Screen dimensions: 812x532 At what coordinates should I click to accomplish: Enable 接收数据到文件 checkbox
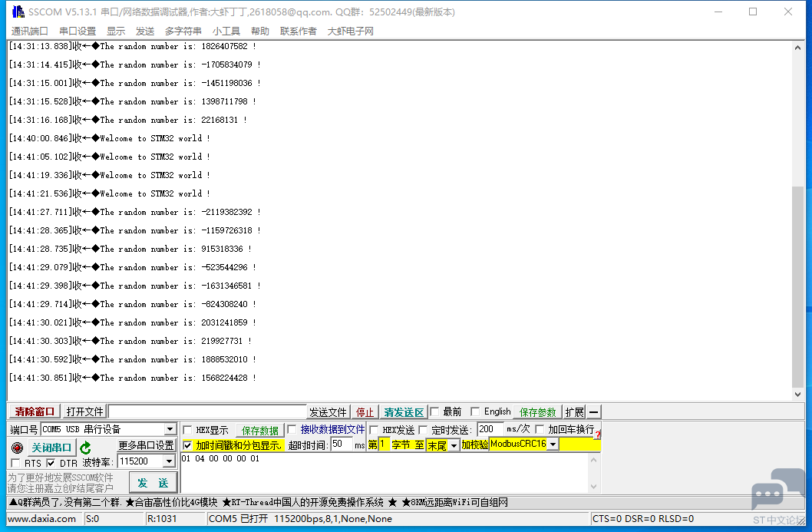point(292,429)
